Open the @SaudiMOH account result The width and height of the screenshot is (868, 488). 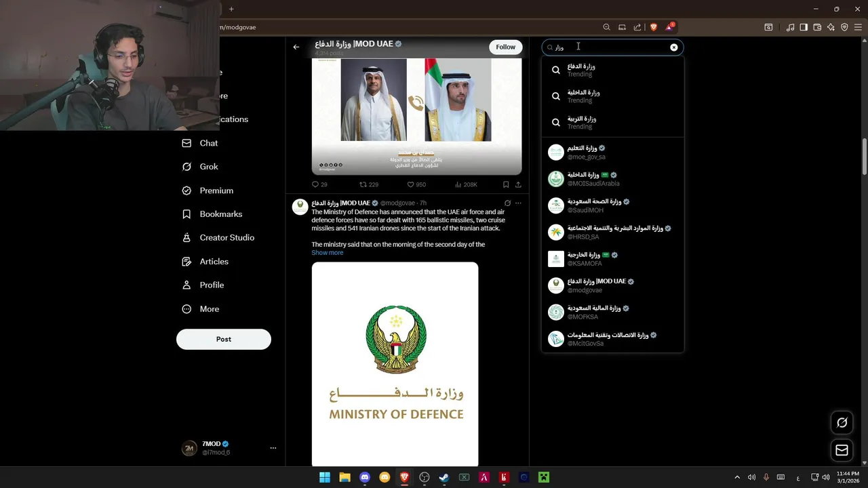tap(612, 205)
